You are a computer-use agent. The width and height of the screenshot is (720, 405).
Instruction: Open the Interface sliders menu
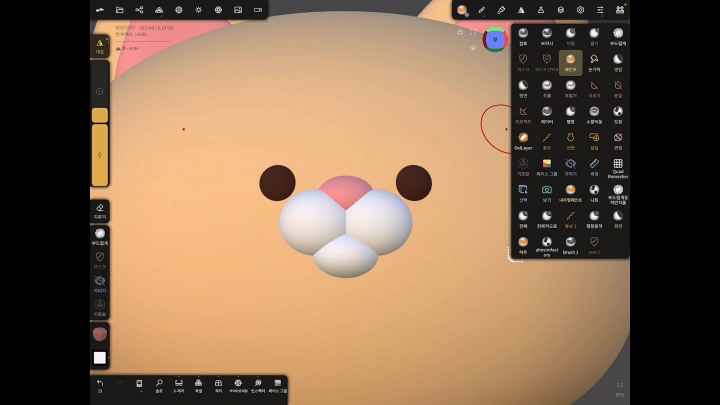(600, 10)
